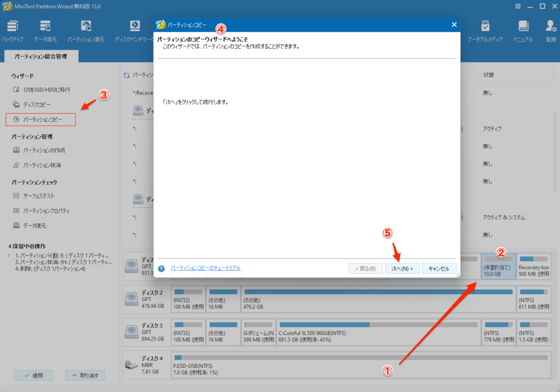Screen dimensions: 560x392
Task: Click the help question mark icon in dialog
Action: click(161, 268)
